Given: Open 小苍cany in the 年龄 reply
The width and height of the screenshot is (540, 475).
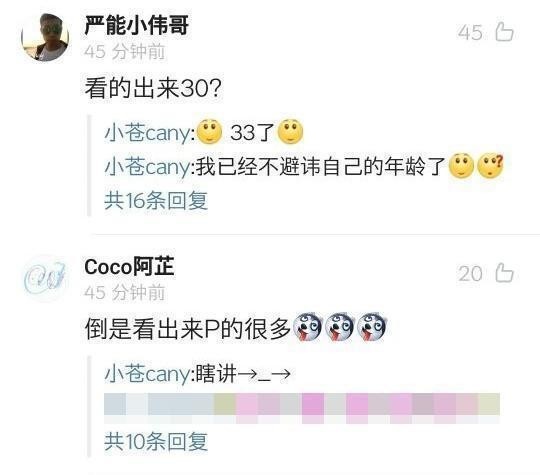Looking at the screenshot, I should [x=147, y=167].
